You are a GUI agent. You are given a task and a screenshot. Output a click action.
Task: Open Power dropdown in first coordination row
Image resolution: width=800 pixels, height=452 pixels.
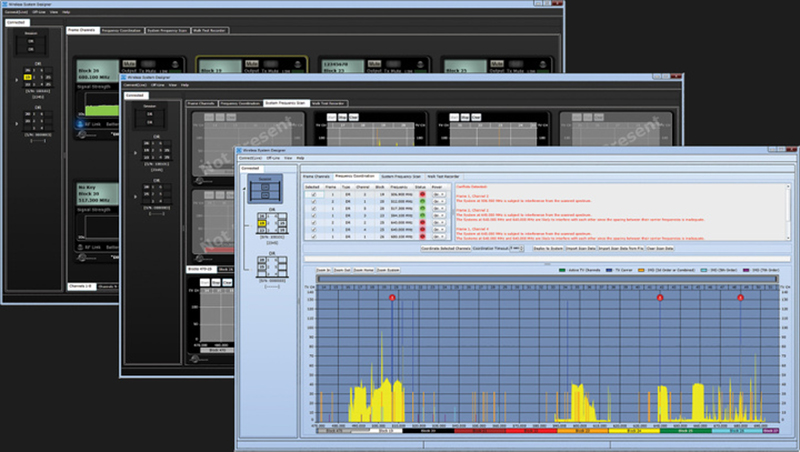pyautogui.click(x=439, y=194)
